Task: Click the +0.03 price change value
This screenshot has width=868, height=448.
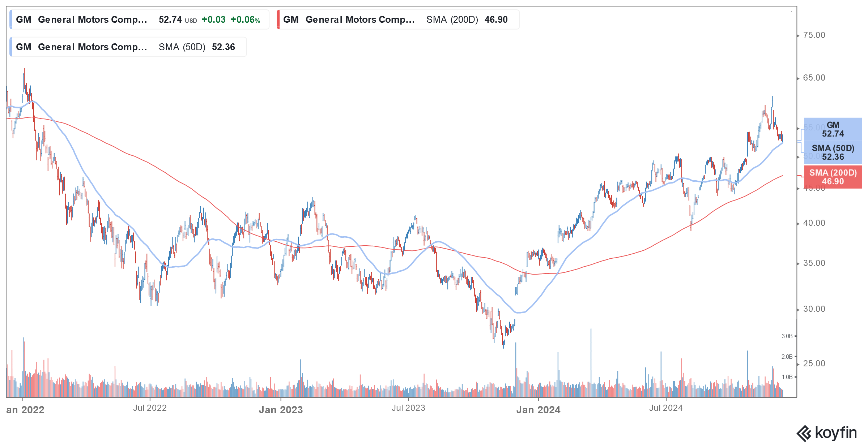Action: point(214,20)
